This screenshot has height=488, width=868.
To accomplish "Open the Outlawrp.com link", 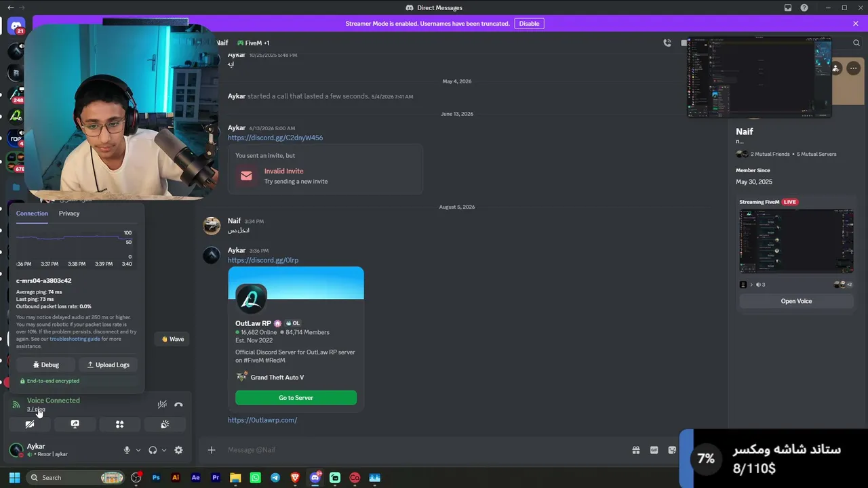I will pos(262,420).
